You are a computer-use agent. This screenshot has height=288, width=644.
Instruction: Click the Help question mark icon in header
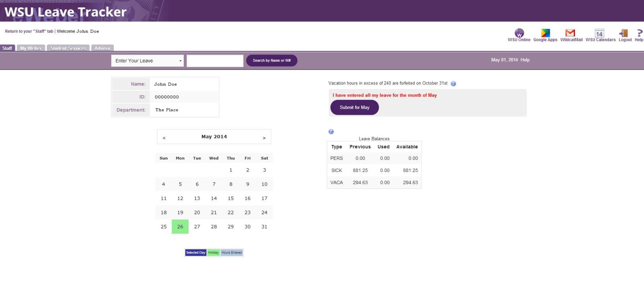click(639, 33)
